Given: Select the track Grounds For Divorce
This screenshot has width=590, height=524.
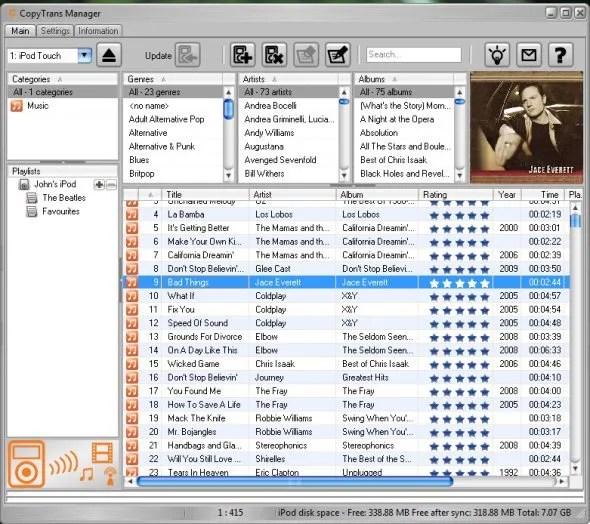Looking at the screenshot, I should click(346, 337).
